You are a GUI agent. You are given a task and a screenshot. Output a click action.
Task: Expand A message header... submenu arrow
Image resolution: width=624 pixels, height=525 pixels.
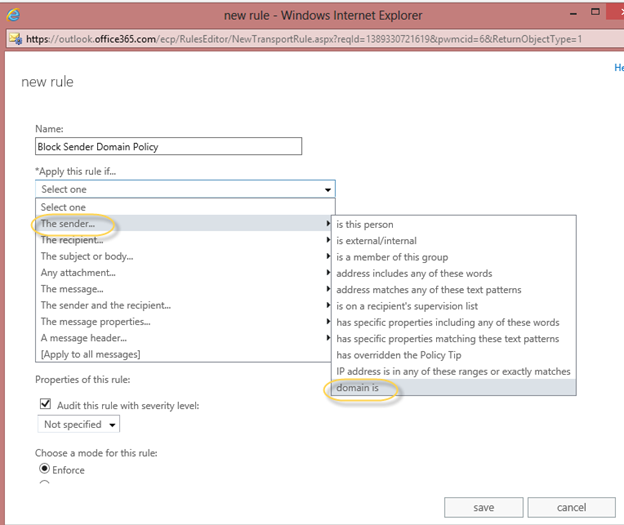click(328, 338)
